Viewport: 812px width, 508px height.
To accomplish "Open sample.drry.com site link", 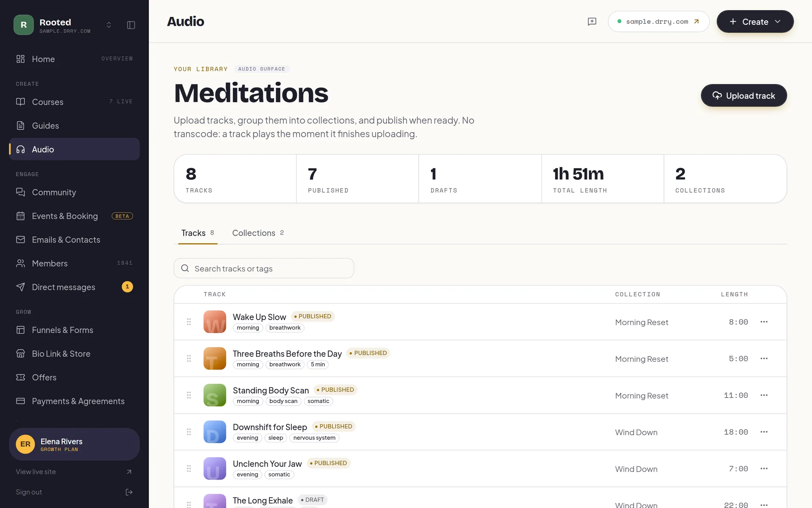I will click(658, 22).
